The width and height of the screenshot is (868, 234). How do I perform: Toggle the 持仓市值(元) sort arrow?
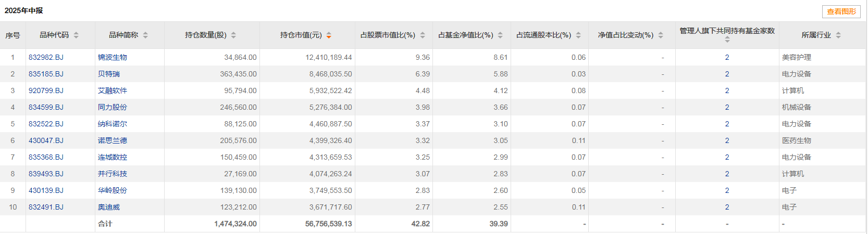(x=329, y=35)
